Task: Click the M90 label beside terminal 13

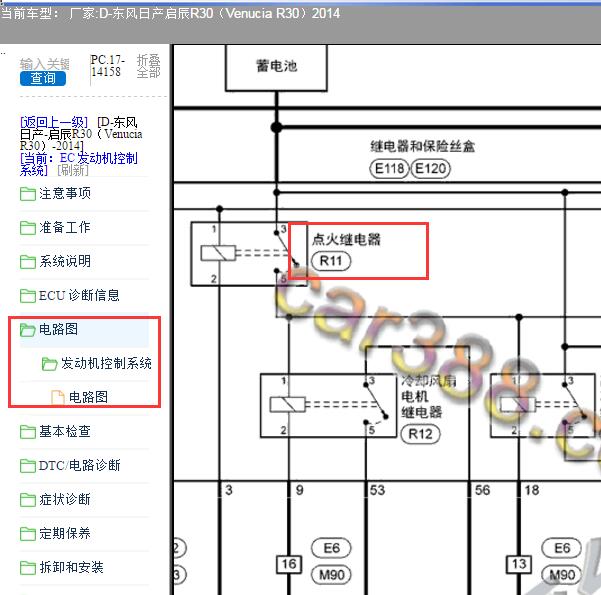Action: click(x=562, y=575)
